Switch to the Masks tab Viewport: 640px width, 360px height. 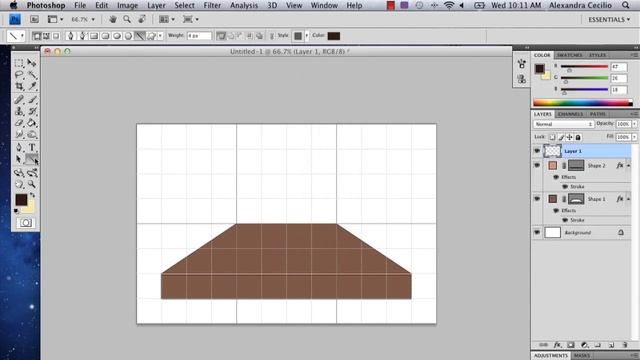point(582,356)
